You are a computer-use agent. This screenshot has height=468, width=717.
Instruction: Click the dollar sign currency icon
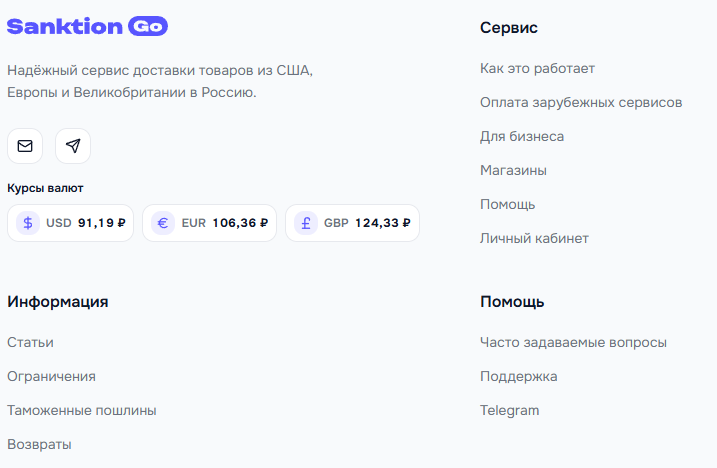[28, 223]
